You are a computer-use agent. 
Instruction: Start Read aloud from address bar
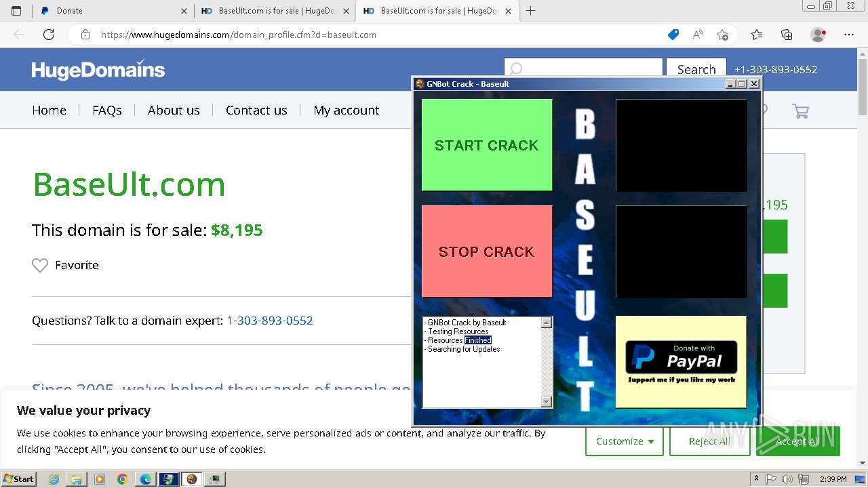pyautogui.click(x=698, y=35)
